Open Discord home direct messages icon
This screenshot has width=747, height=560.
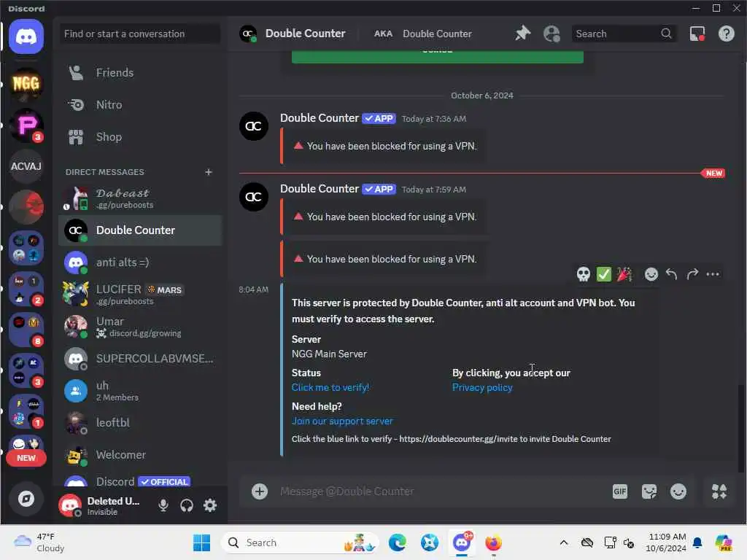[x=26, y=36]
